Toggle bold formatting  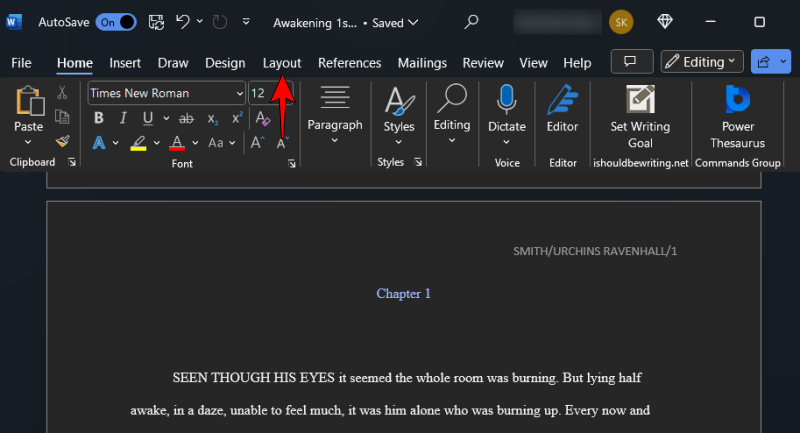(x=98, y=118)
